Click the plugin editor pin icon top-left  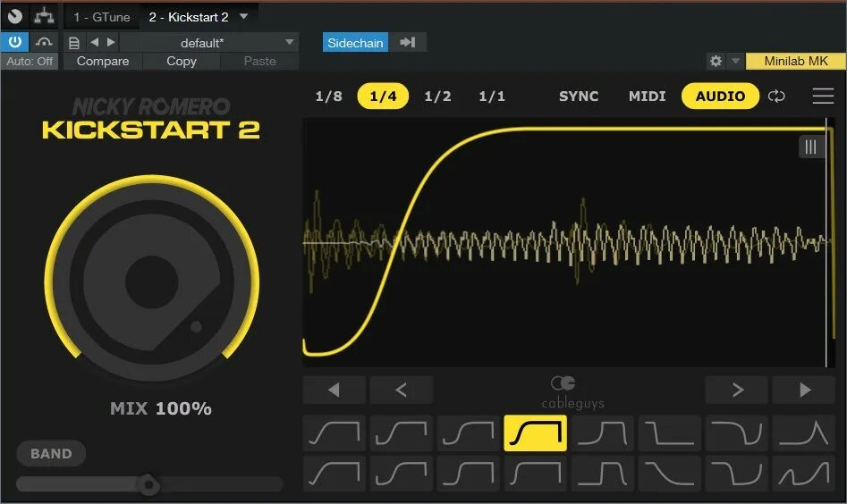pos(15,17)
